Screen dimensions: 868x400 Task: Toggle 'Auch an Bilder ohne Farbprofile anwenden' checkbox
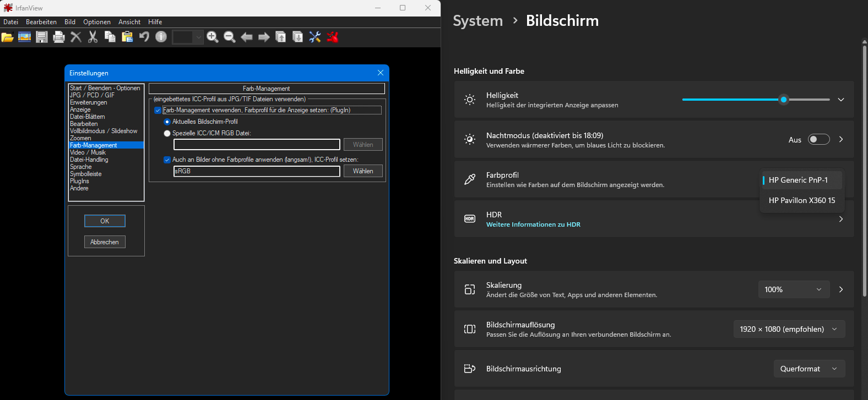tap(167, 160)
